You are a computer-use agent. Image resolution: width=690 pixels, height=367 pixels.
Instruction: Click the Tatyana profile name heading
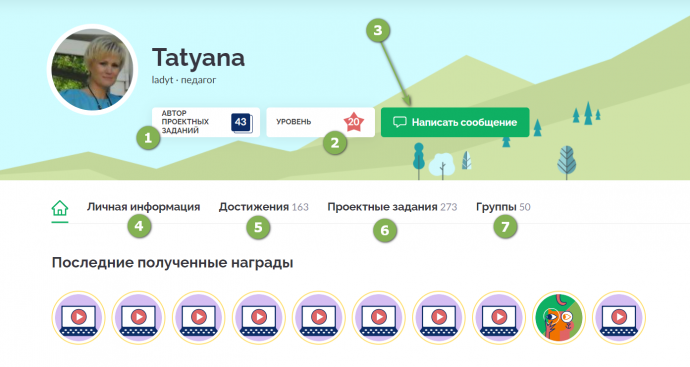point(198,58)
